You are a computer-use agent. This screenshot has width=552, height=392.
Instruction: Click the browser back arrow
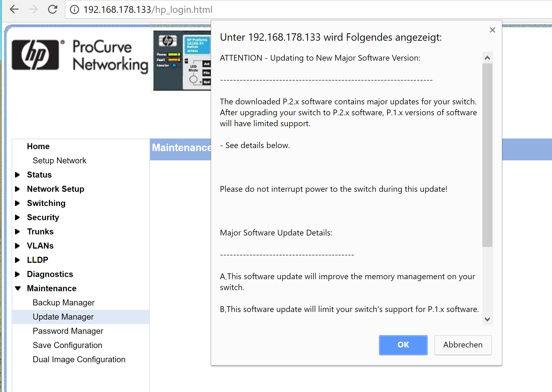[14, 10]
